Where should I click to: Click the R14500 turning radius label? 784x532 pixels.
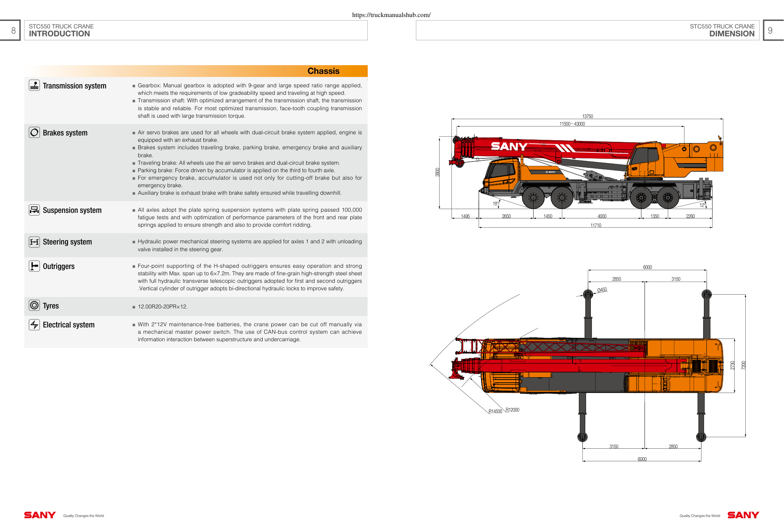(495, 412)
